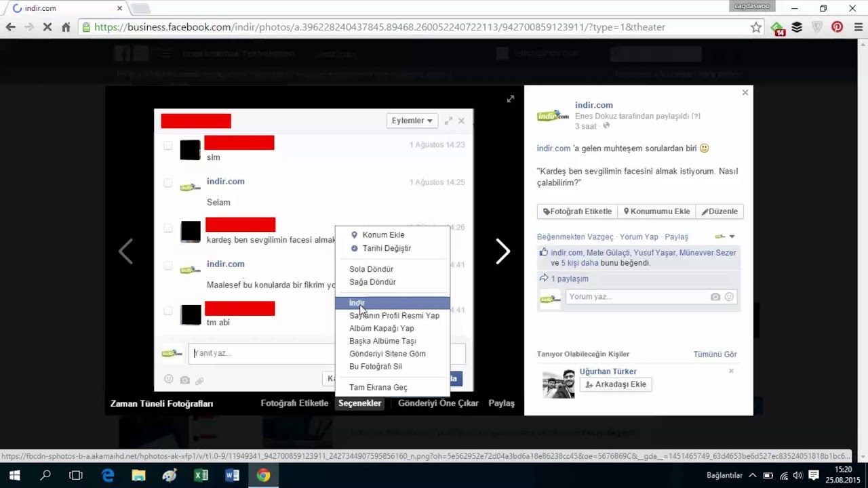
Task: Go to next photo arrow
Action: click(502, 251)
